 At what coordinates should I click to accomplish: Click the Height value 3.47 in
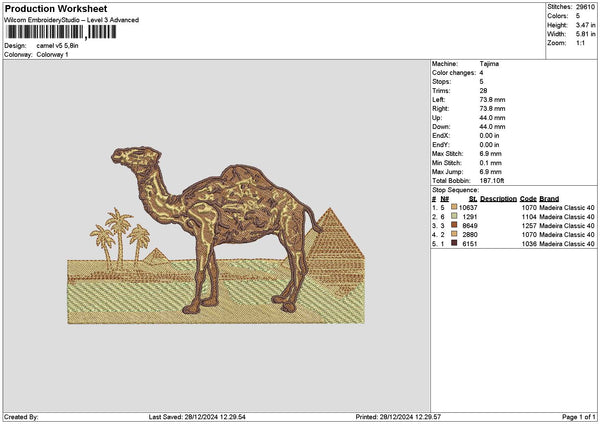[585, 25]
